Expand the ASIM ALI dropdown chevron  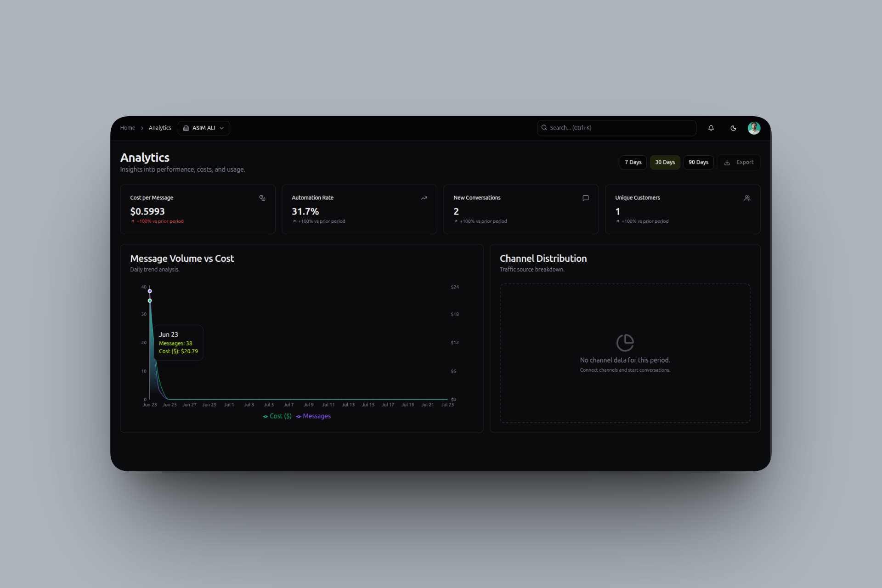point(222,128)
